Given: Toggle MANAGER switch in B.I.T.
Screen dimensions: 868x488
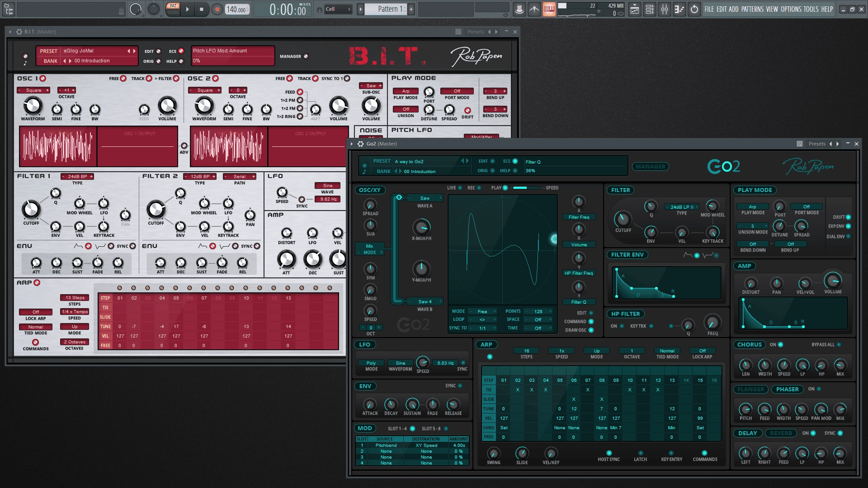Looking at the screenshot, I should coord(306,56).
